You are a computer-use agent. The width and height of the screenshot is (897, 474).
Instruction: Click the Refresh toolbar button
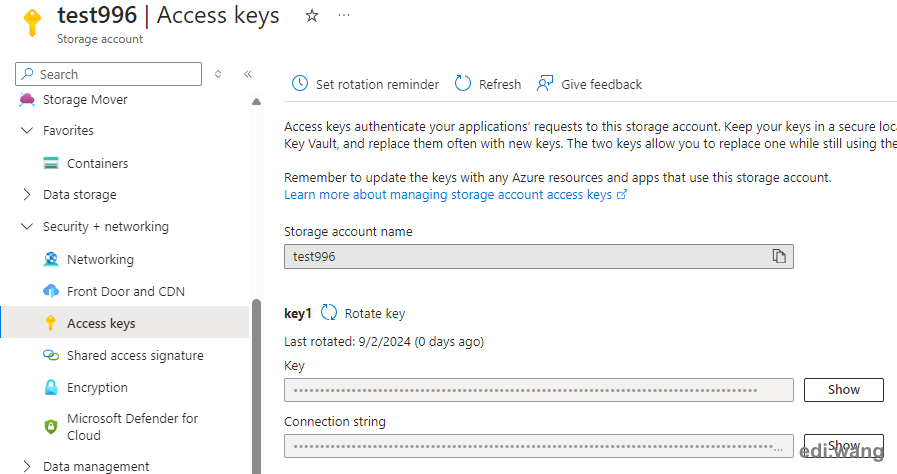pos(487,84)
